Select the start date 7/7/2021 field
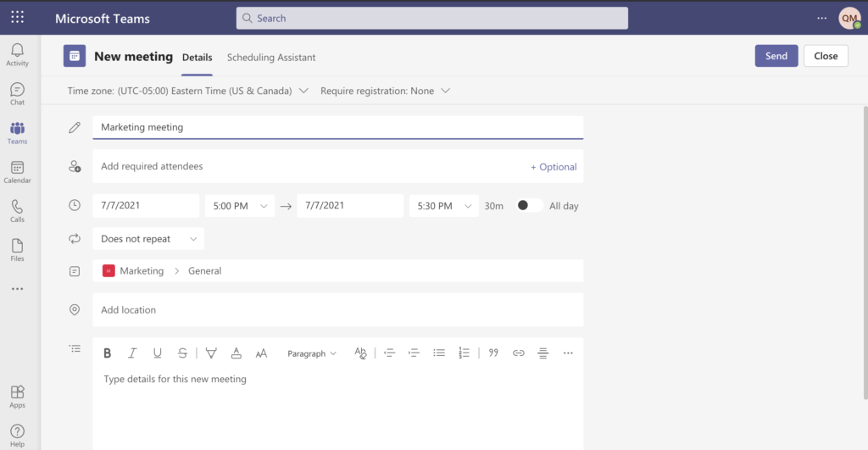Screen dimensions: 868x450 pyautogui.click(x=146, y=205)
